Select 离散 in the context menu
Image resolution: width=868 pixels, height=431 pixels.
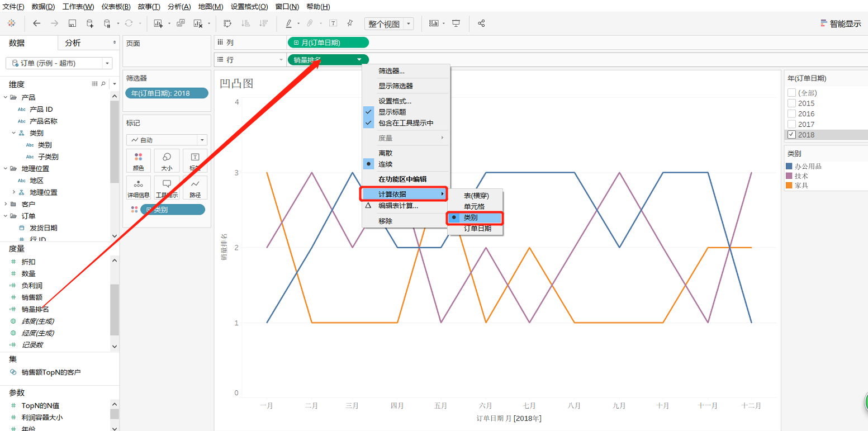tap(406, 153)
